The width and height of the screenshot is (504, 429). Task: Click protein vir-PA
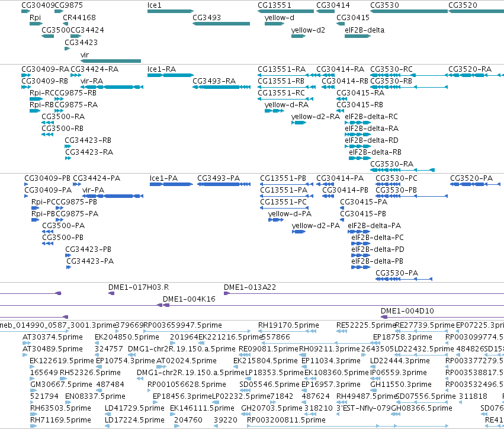(x=113, y=196)
